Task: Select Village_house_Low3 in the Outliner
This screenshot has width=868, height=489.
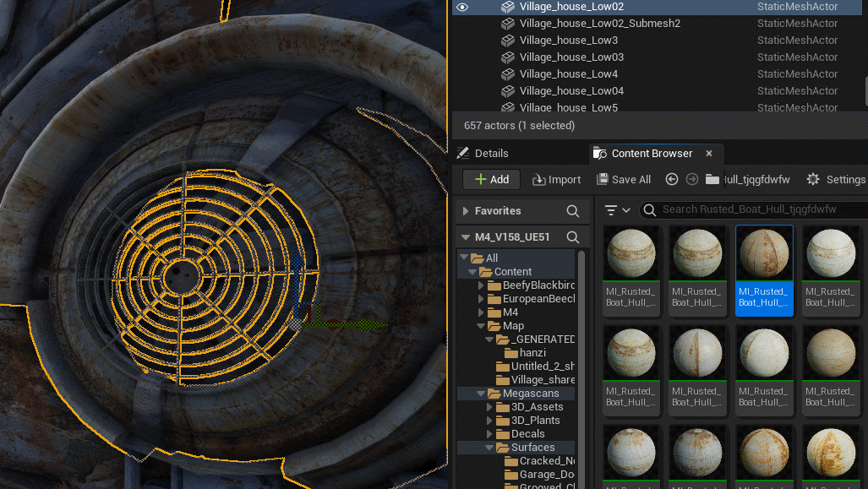Action: coord(568,41)
